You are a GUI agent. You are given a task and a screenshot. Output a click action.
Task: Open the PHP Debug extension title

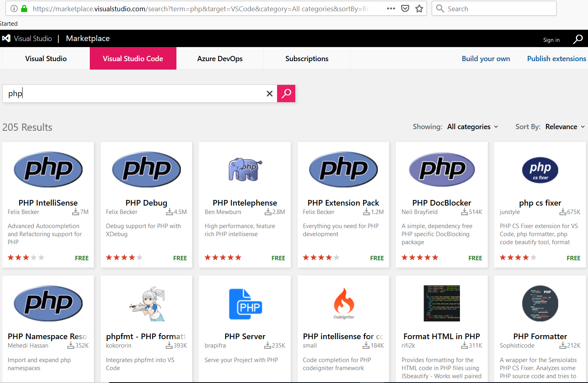(146, 203)
